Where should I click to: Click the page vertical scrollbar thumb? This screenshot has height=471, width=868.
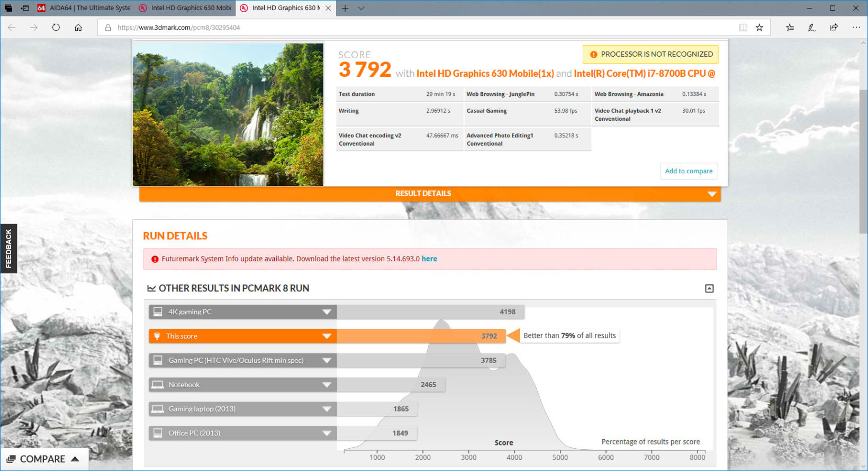(x=863, y=162)
